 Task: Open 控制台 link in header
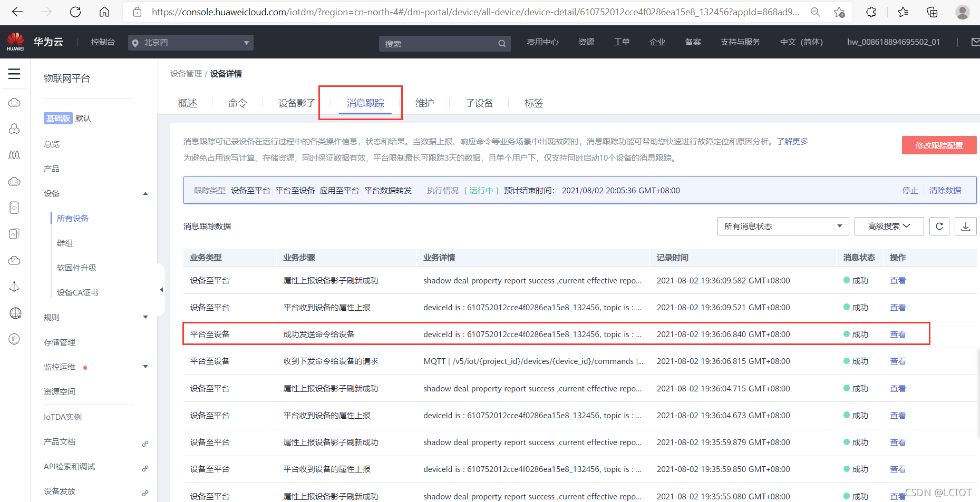pos(103,42)
